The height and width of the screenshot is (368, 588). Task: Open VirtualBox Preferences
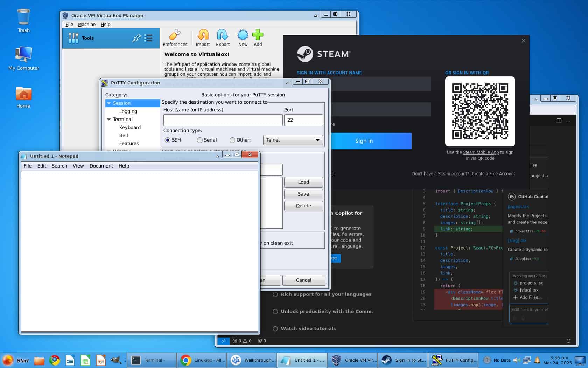coord(175,38)
